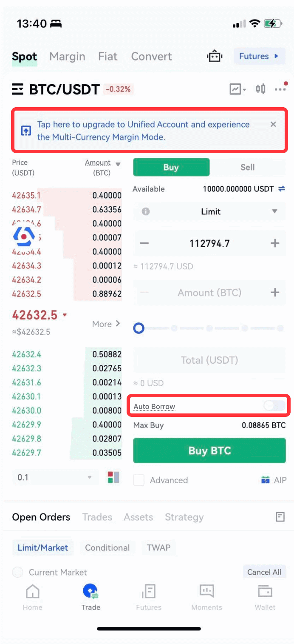This screenshot has height=644, width=294.
Task: Select the Current Market radio option
Action: (17, 572)
